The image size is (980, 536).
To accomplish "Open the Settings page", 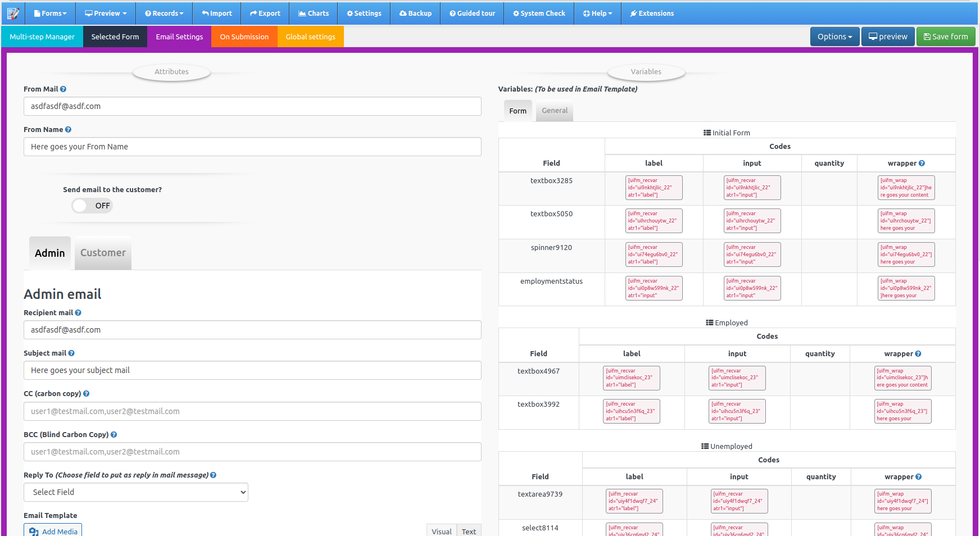I will 364,13.
